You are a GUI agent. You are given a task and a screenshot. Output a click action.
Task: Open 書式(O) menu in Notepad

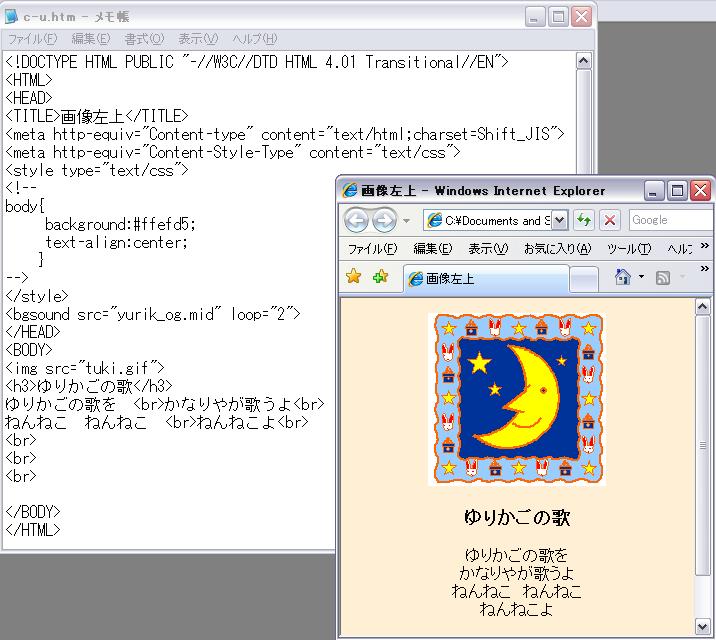144,39
